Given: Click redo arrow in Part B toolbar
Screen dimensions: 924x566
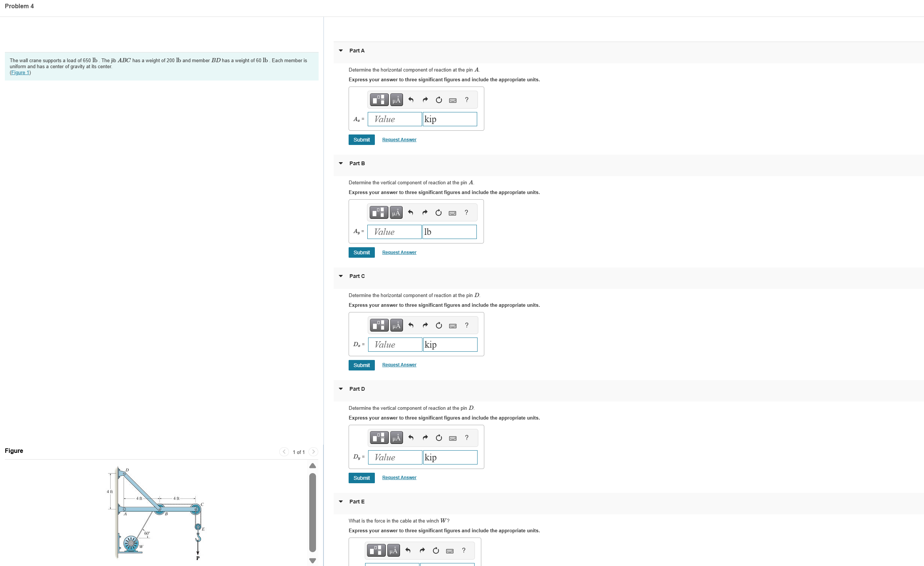Looking at the screenshot, I should pyautogui.click(x=424, y=212).
